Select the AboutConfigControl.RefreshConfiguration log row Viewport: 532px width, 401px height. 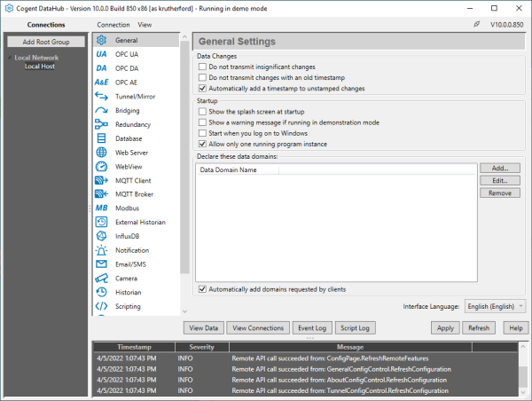tap(306, 380)
